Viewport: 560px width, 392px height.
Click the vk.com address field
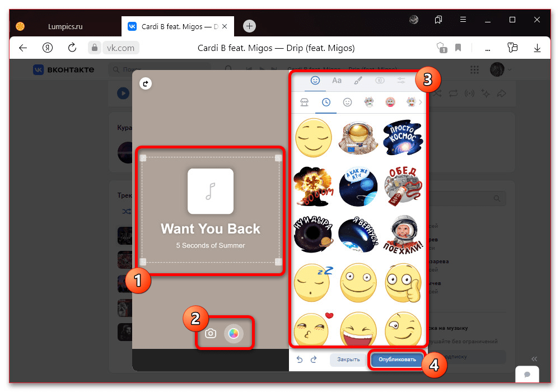(120, 48)
